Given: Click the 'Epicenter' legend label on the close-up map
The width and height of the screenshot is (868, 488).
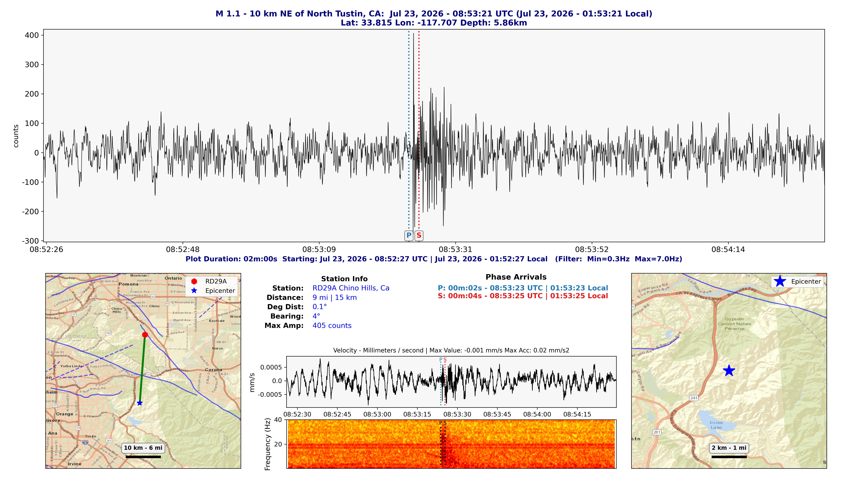Looking at the screenshot, I should click(806, 282).
